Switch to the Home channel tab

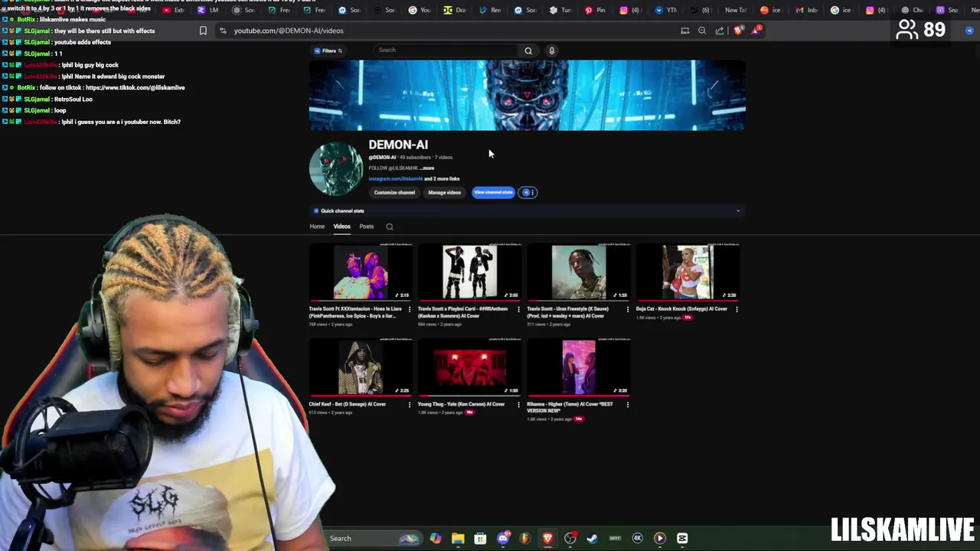[x=317, y=227]
